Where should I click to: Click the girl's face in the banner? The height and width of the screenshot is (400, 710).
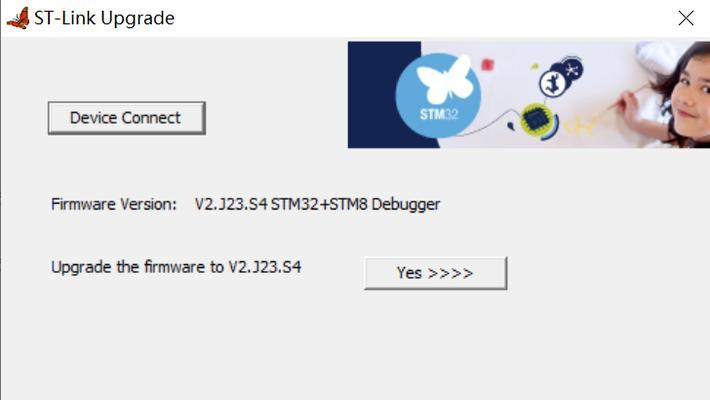(690, 96)
